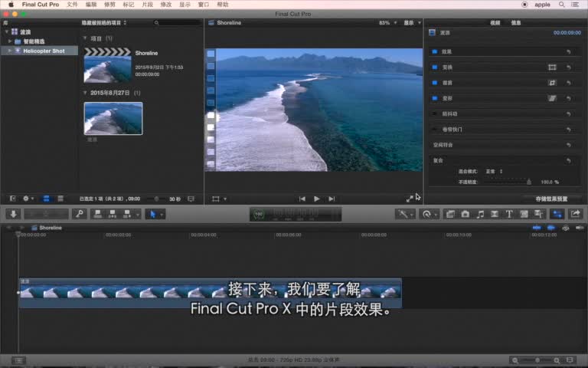Open the Enhancements magic wand dropdown
Image resolution: width=588 pixels, height=368 pixels.
click(405, 214)
